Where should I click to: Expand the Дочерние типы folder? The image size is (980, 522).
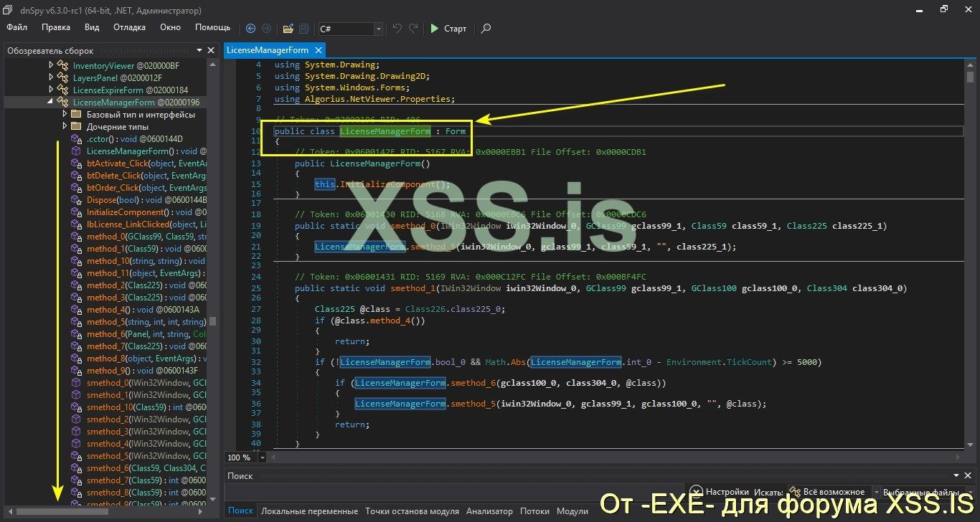(x=65, y=127)
